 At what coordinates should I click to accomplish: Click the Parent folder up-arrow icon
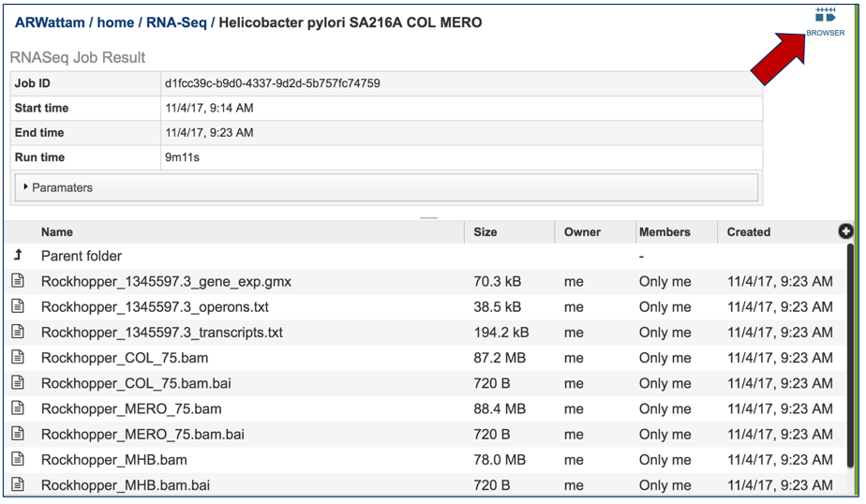(x=18, y=255)
